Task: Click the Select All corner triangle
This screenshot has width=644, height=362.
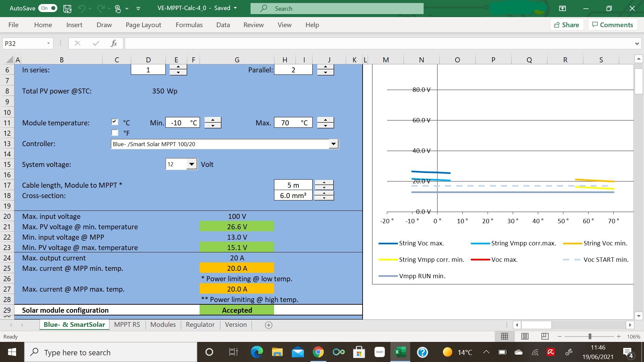Action: (x=9, y=60)
